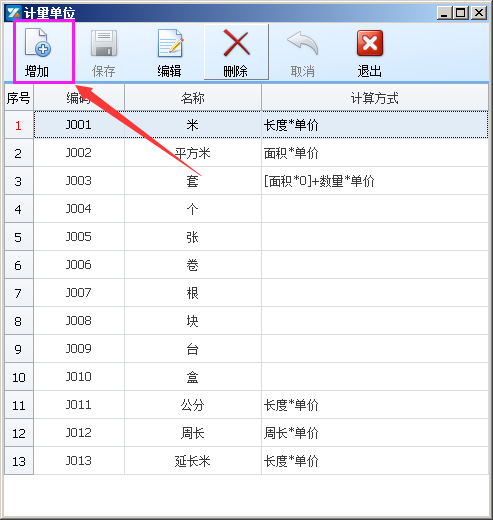Open the 编辑 (Edit) notepad icon
Image resolution: width=493 pixels, height=520 pixels.
pos(170,43)
